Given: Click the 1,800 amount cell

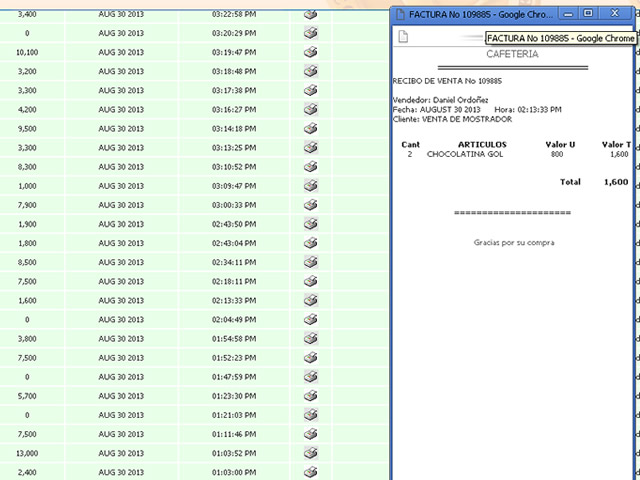Looking at the screenshot, I should point(27,243).
